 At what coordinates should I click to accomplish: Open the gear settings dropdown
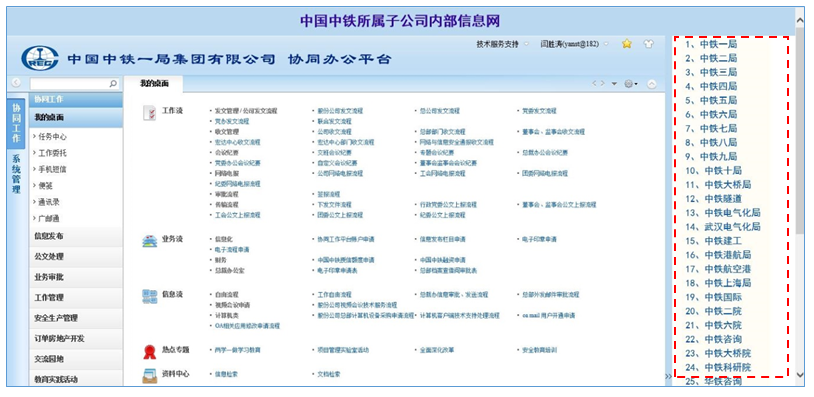point(631,84)
